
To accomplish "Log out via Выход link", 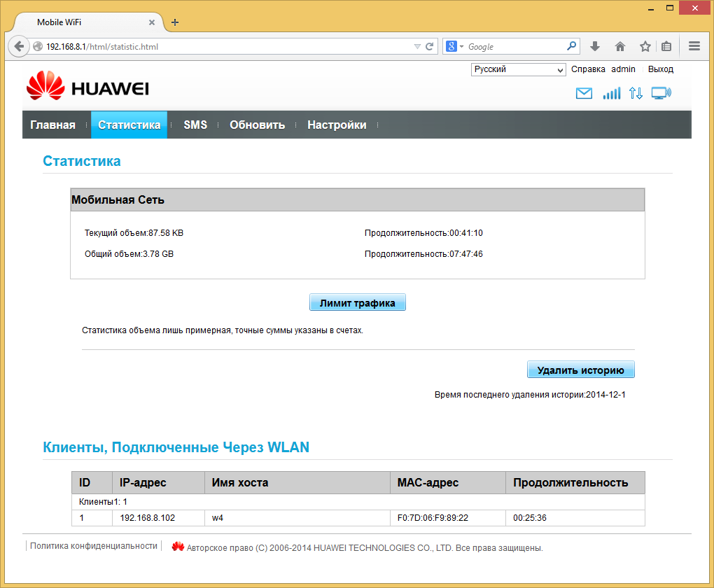I will click(660, 69).
